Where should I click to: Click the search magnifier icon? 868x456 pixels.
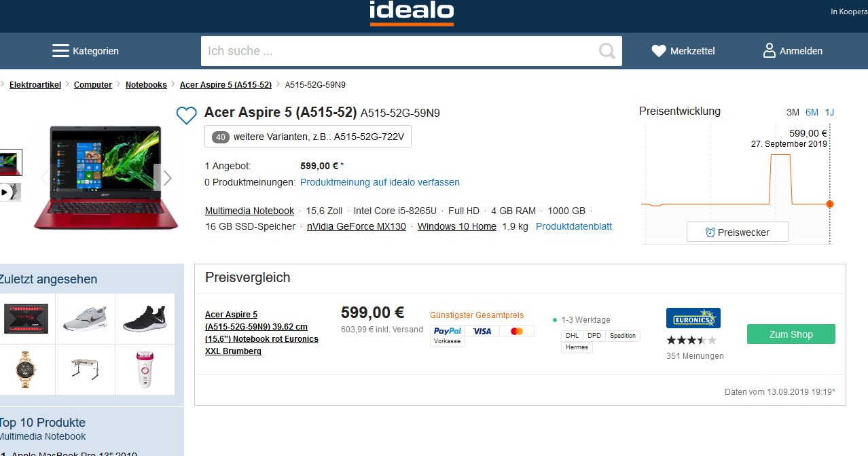pos(607,51)
